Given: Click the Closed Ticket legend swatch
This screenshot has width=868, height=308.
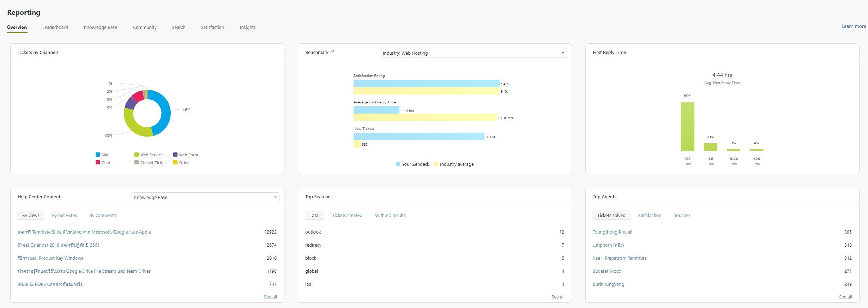Looking at the screenshot, I should [137, 162].
